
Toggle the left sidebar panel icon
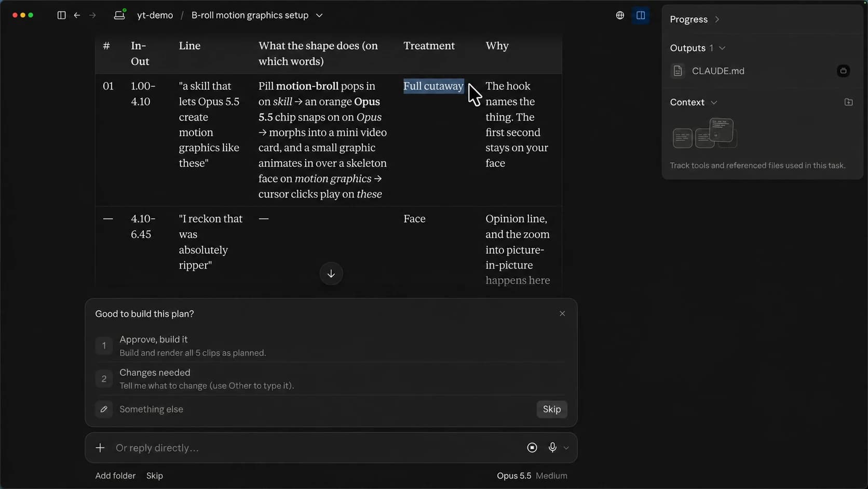[61, 16]
